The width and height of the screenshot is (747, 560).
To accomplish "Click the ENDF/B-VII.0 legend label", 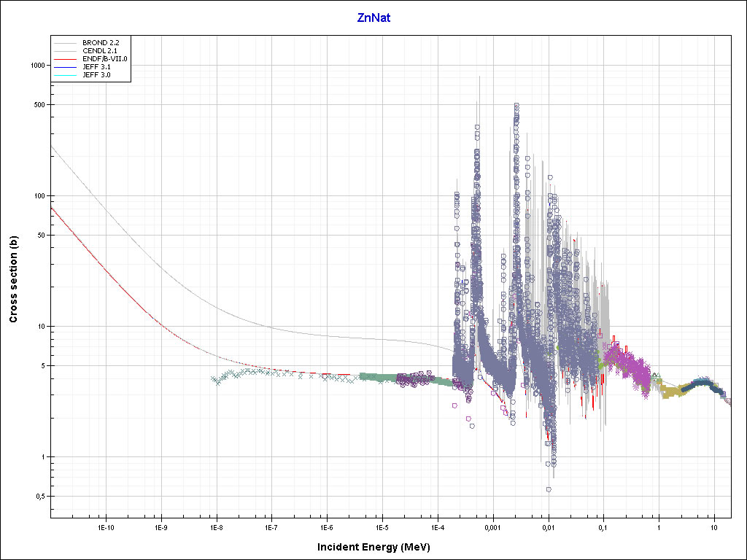I will (105, 58).
